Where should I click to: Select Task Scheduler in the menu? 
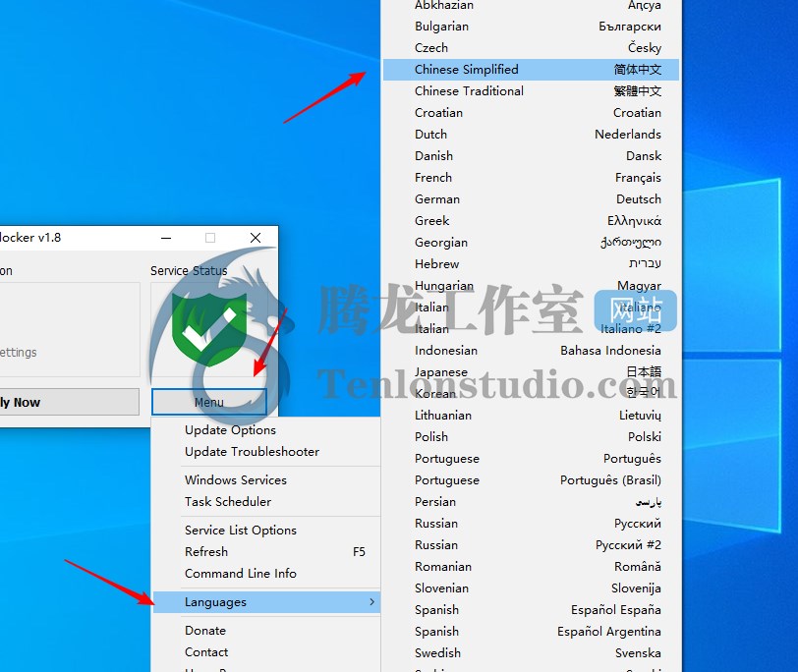(x=266, y=502)
